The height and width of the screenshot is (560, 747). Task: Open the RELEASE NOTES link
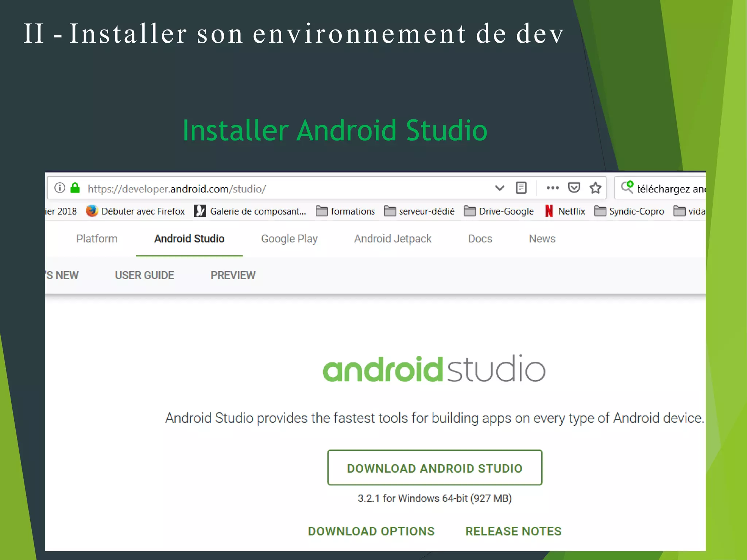[514, 531]
